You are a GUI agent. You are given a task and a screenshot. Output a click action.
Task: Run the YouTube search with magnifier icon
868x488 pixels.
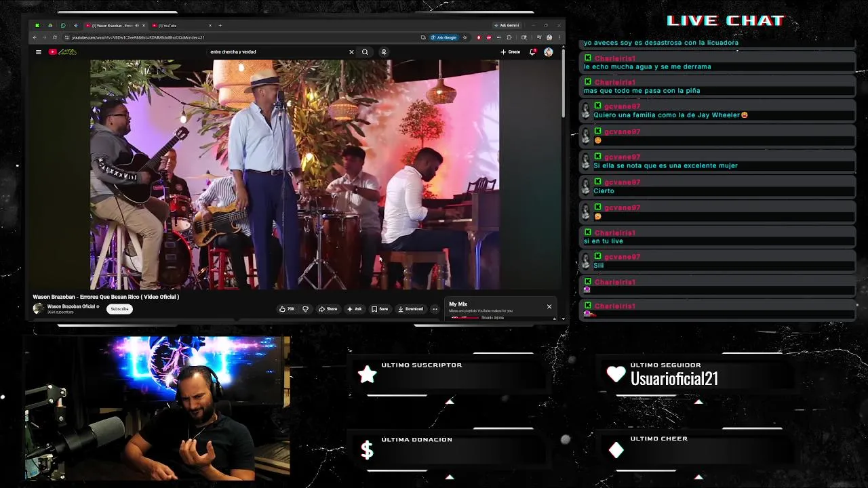click(365, 52)
